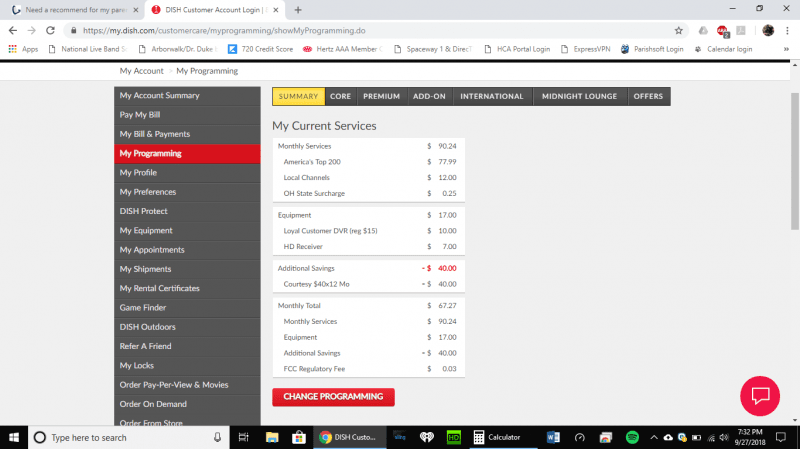Select the ADD-ON tab

429,96
